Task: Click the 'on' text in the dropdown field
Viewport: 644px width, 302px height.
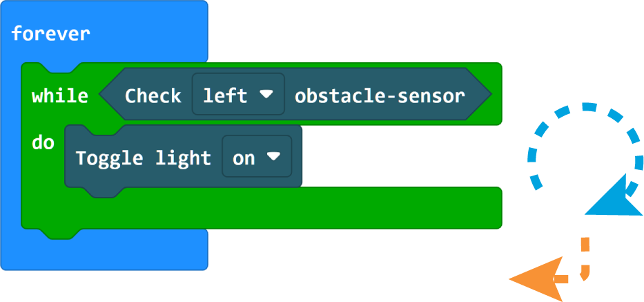Action: point(244,158)
